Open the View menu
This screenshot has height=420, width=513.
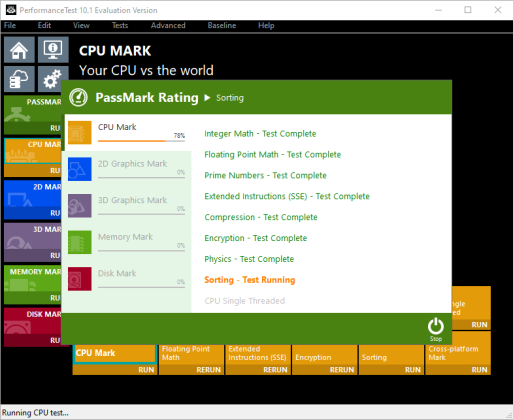pos(81,25)
